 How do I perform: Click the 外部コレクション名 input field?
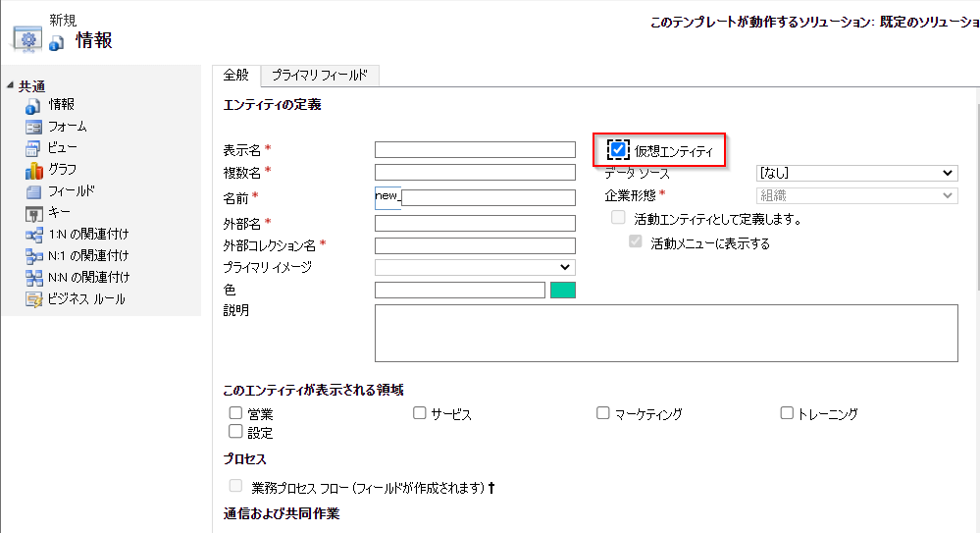tap(475, 245)
